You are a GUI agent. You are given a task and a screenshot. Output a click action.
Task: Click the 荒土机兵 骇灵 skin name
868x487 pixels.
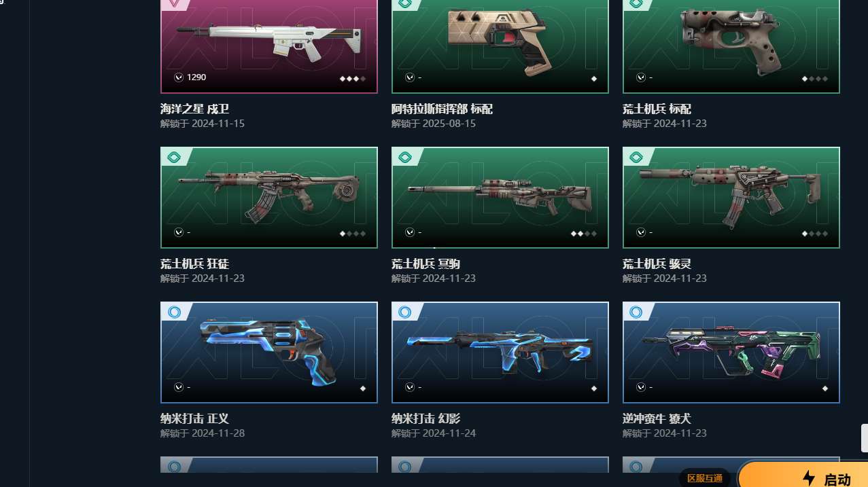pyautogui.click(x=657, y=264)
